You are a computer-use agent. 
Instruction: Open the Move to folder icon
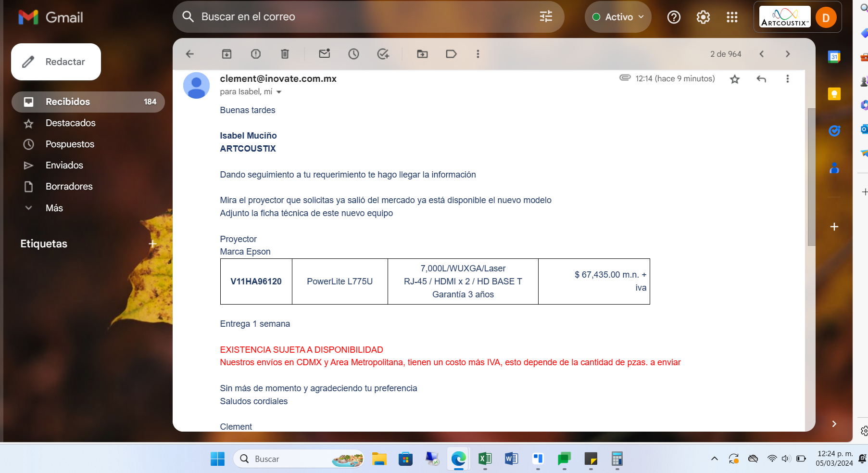(422, 54)
